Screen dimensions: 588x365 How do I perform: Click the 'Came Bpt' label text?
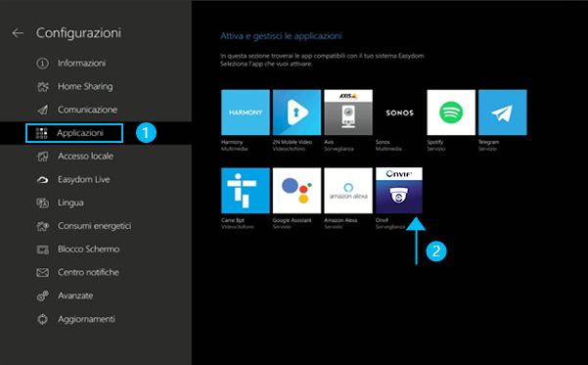[x=233, y=220]
